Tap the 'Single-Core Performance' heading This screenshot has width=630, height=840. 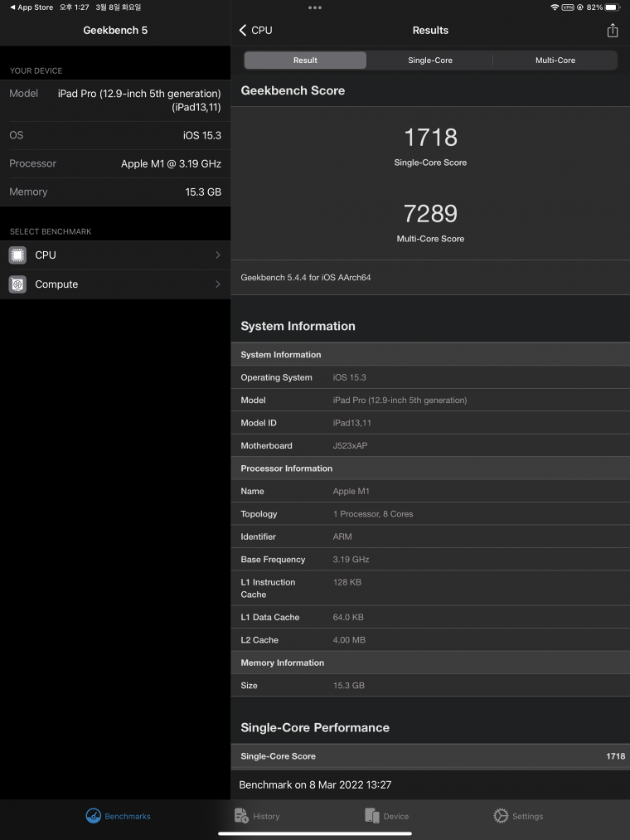(315, 727)
